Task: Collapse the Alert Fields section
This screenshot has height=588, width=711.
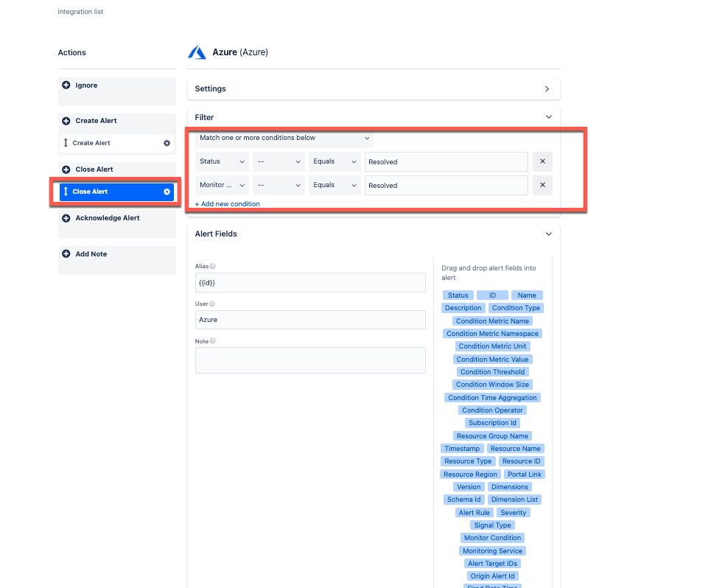Action: coord(549,234)
